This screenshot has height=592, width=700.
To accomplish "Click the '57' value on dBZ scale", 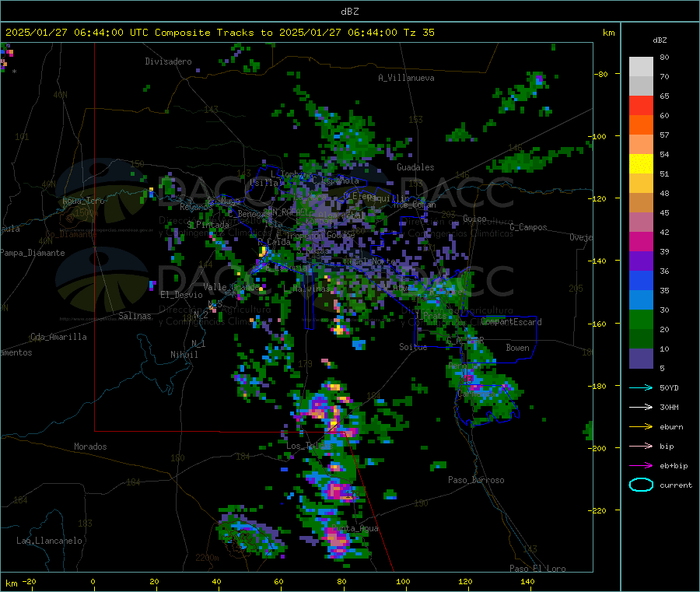I will pos(664,135).
